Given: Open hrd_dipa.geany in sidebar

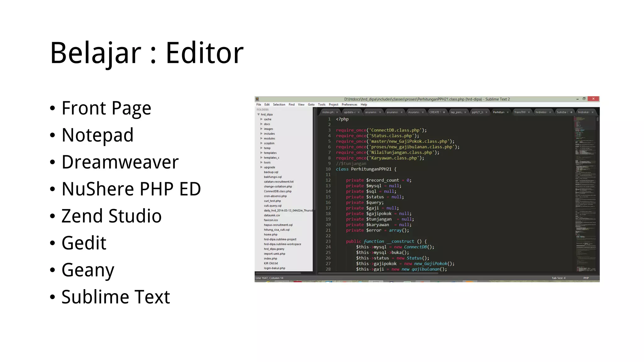Looking at the screenshot, I should coord(274,249).
